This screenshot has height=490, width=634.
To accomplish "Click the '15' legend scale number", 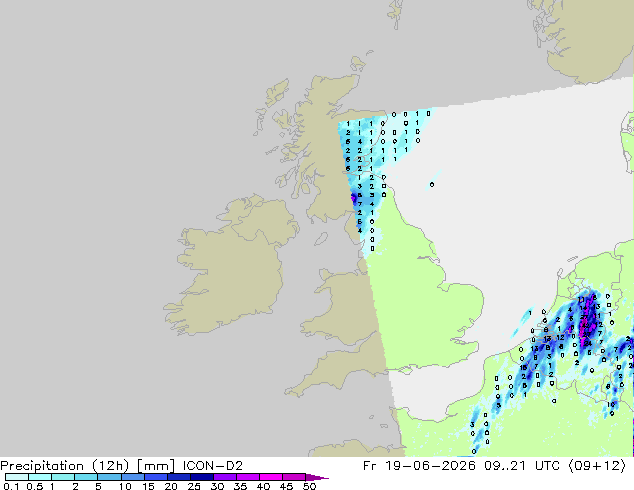I will [148, 486].
